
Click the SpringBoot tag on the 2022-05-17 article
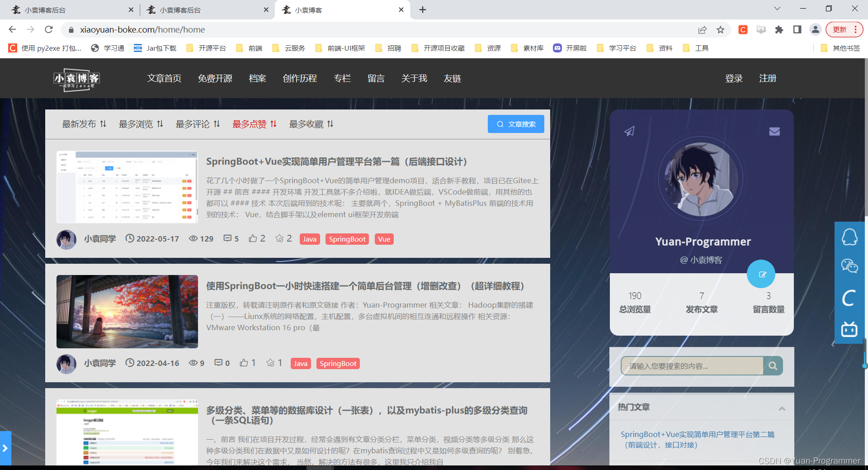347,239
